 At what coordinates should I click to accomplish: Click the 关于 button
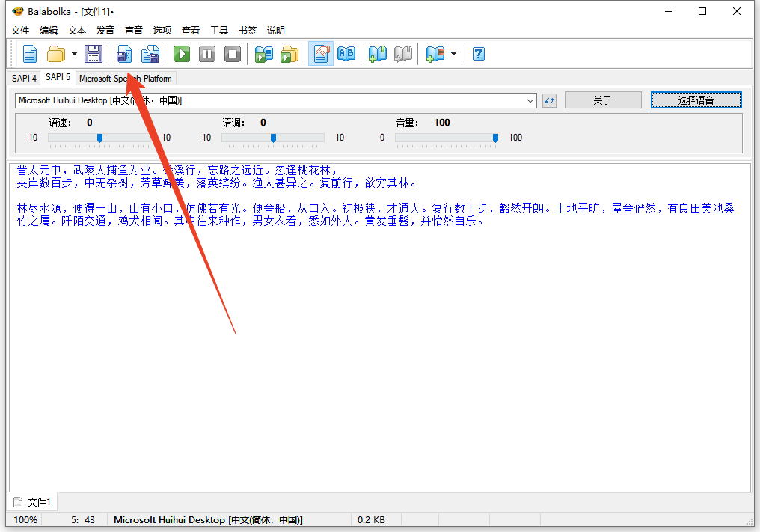click(x=602, y=100)
